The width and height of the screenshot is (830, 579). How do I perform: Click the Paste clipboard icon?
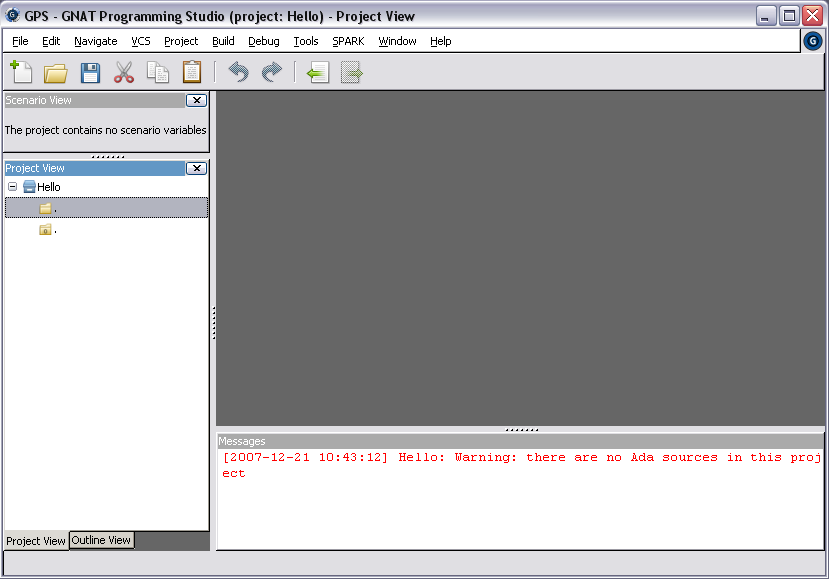click(x=192, y=73)
